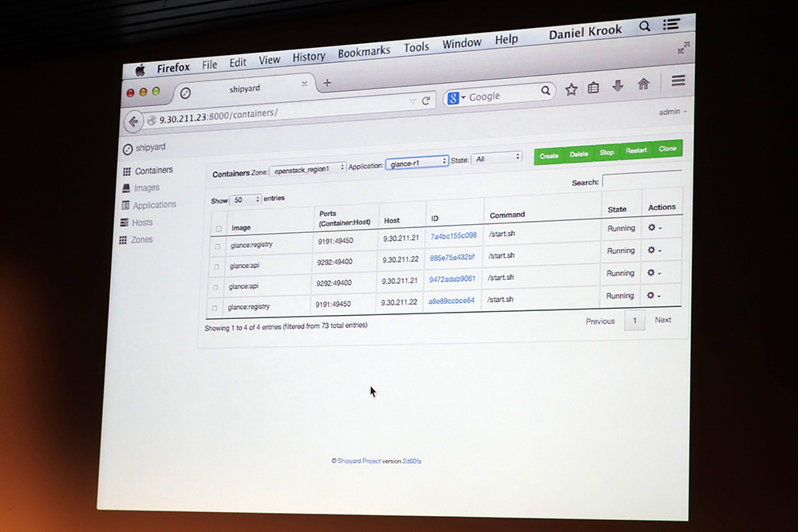Open the Bookmarks menu

pyautogui.click(x=364, y=51)
